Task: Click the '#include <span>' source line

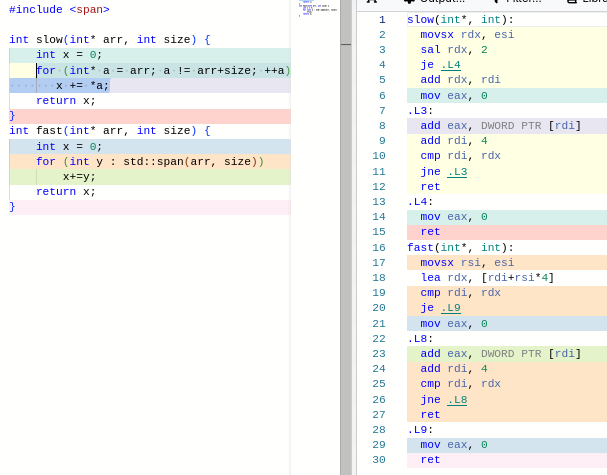Action: (x=59, y=9)
